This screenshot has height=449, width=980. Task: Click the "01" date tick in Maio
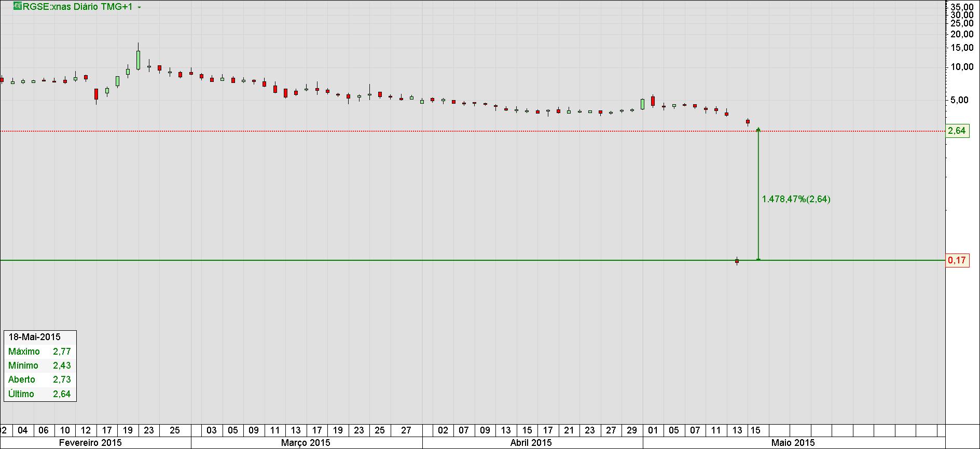coord(653,430)
